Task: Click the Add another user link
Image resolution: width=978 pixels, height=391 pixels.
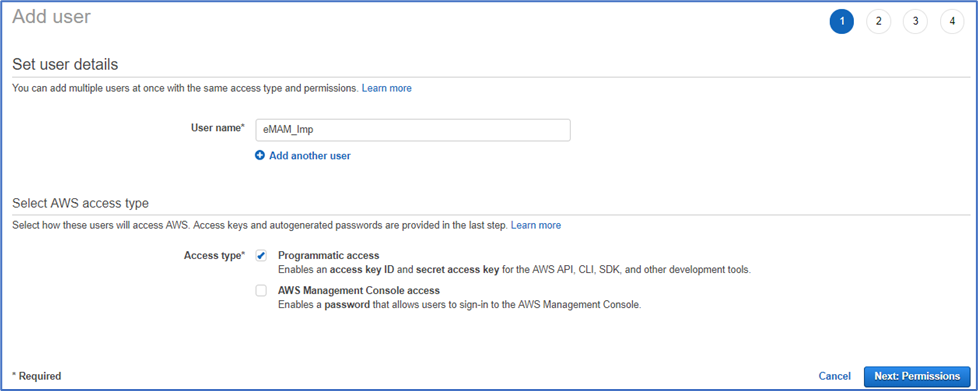Action: [x=309, y=156]
